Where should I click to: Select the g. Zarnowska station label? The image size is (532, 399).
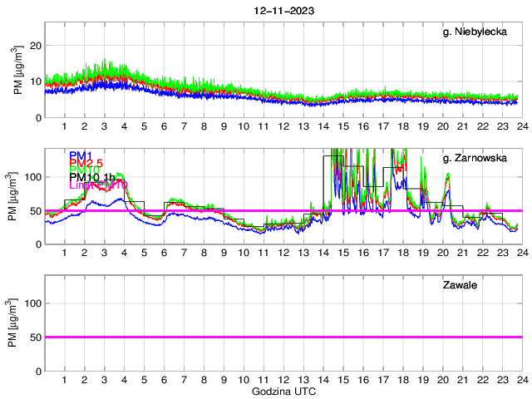pyautogui.click(x=475, y=158)
